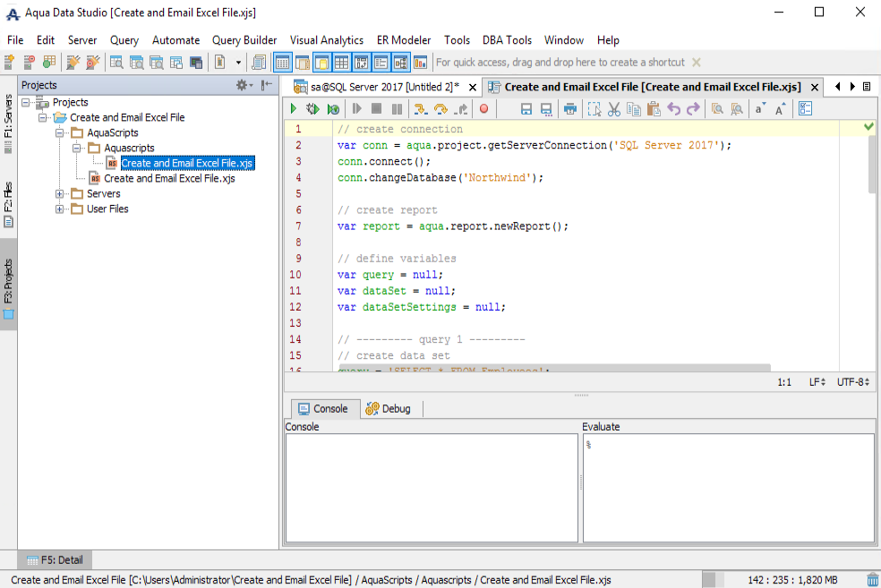Viewport: 881px width, 588px height.
Task: Click the garbage collector trash icon
Action: pyautogui.click(x=872, y=580)
